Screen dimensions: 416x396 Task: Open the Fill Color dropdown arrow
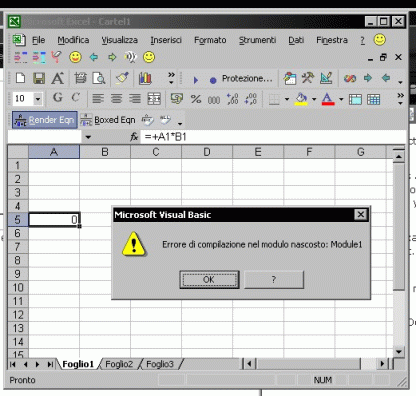coord(314,99)
